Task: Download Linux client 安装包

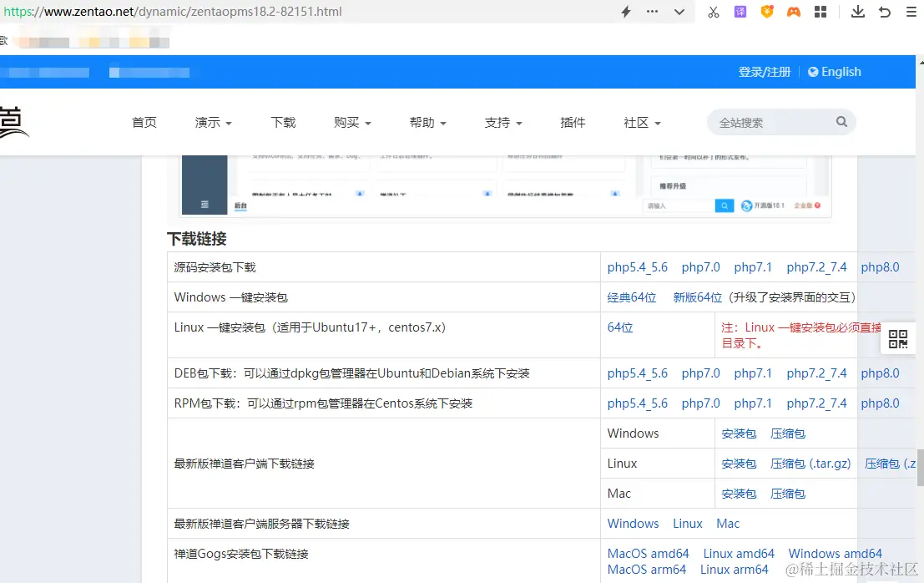Action: click(739, 464)
